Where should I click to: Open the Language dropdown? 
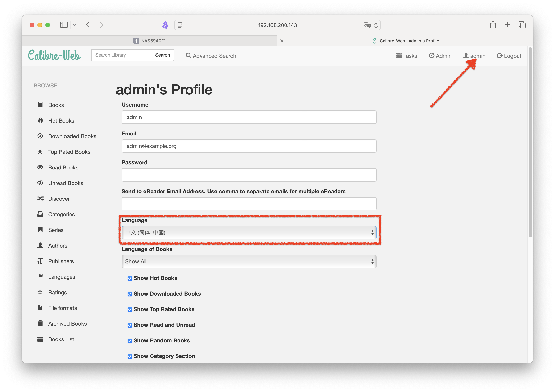(x=249, y=233)
